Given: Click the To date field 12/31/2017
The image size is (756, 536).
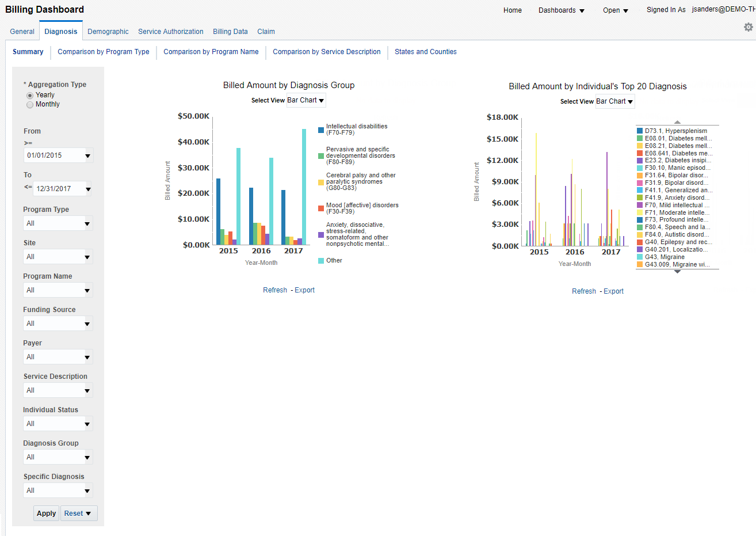Looking at the screenshot, I should point(59,189).
